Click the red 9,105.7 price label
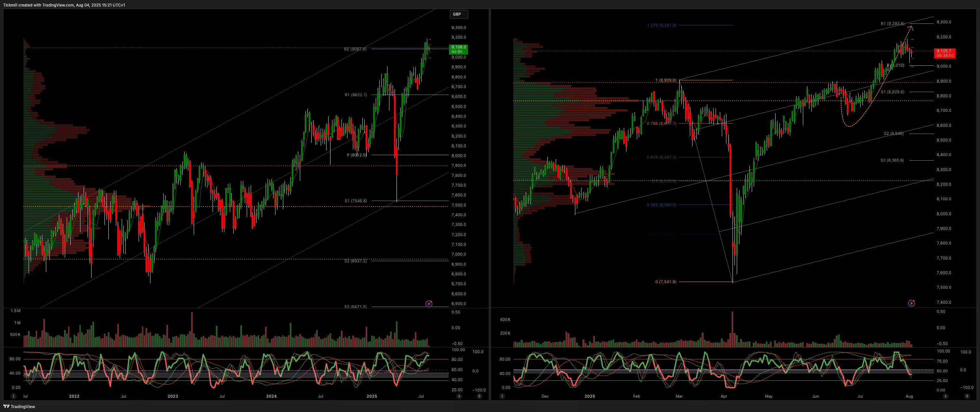Viewport: 980px width, 412px height. click(945, 53)
